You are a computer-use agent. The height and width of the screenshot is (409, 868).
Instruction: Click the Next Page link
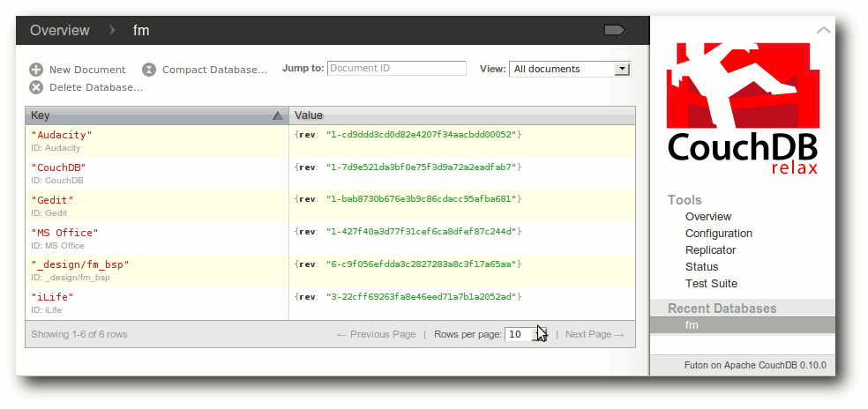(594, 334)
